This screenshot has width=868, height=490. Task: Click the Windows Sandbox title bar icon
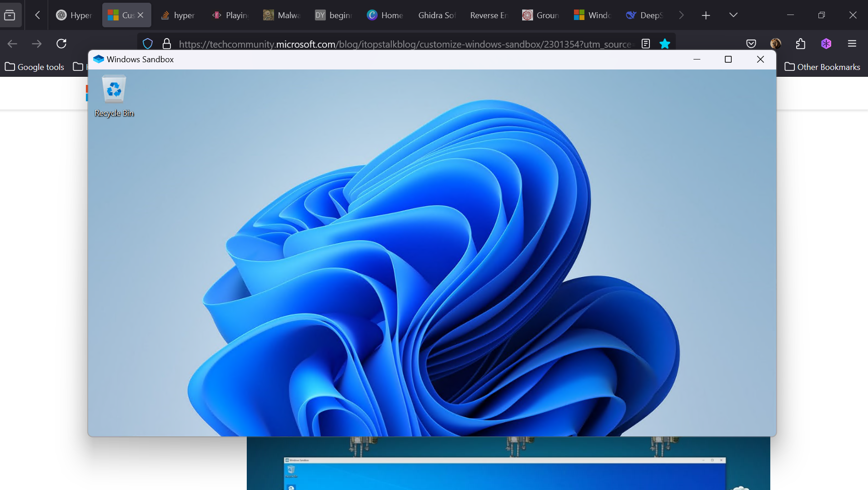[99, 59]
